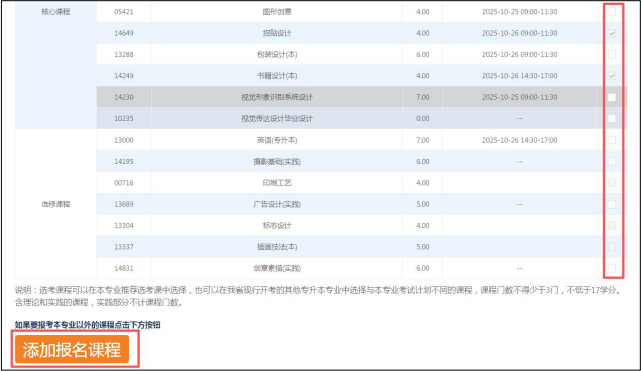
Task: Click the 英语(专升本) exam time cell
Action: coord(519,140)
